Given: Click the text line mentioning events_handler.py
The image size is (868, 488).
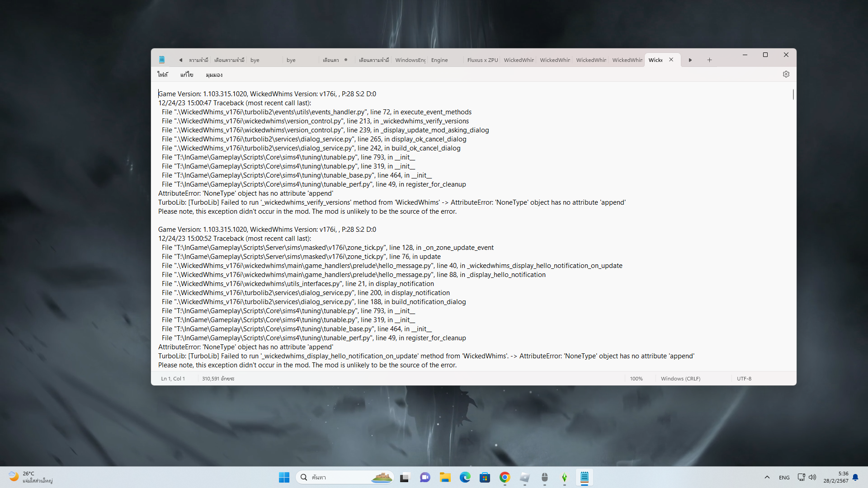Looking at the screenshot, I should [316, 112].
